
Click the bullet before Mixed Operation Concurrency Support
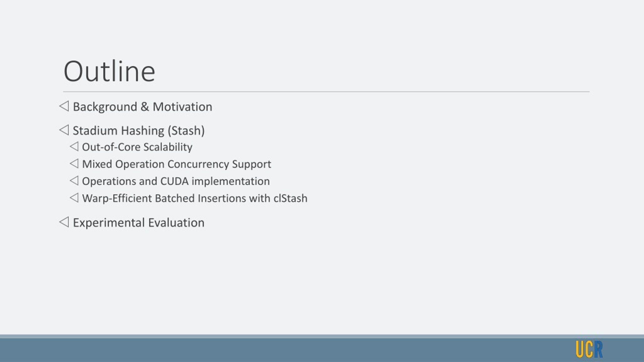tap(74, 163)
